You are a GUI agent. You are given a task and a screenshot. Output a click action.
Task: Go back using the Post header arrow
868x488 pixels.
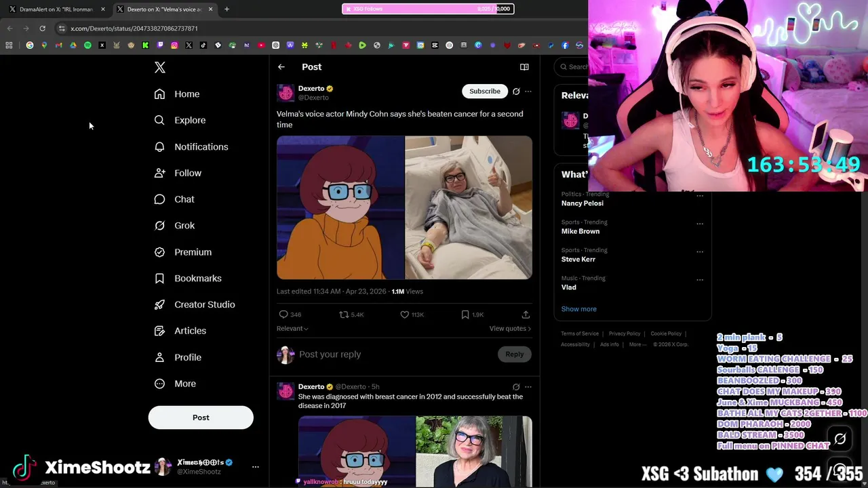tap(281, 67)
